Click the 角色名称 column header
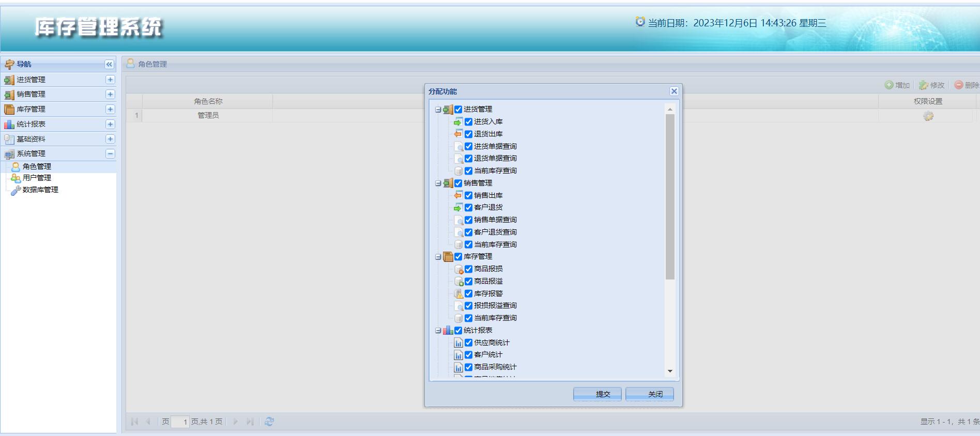Viewport: 980px width, 436px height. [208, 101]
